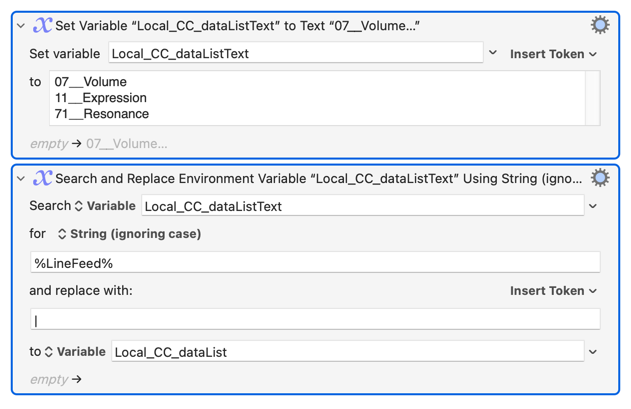Click the Search and Replace action's X icon
Screen dimensions: 631x409
click(x=42, y=178)
